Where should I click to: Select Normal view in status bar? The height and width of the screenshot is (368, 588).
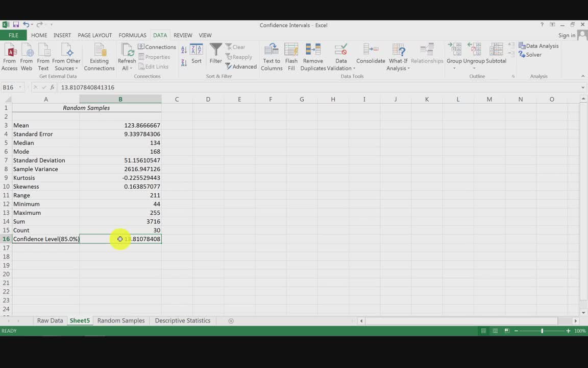(483, 331)
